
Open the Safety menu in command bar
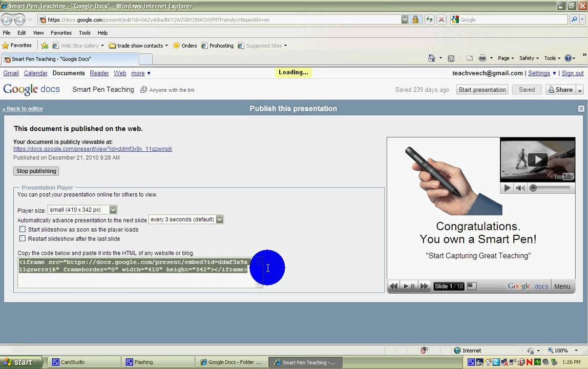pyautogui.click(x=529, y=58)
